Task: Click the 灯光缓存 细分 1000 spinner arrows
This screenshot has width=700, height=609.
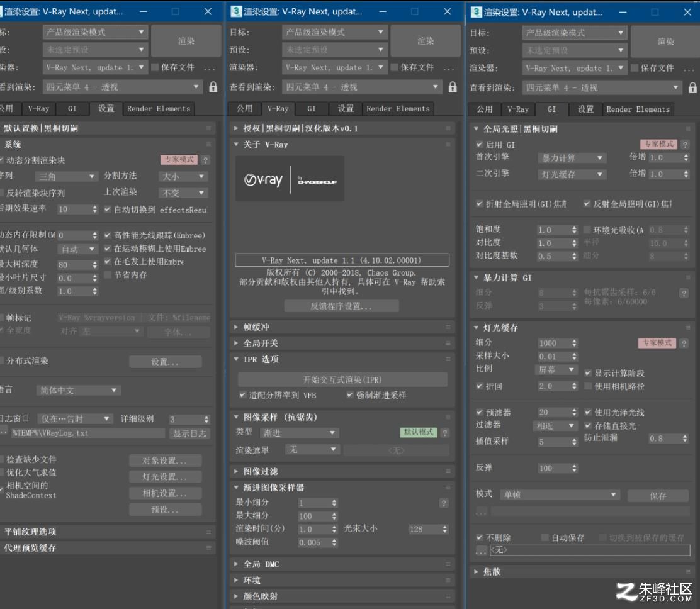Action: click(x=575, y=343)
